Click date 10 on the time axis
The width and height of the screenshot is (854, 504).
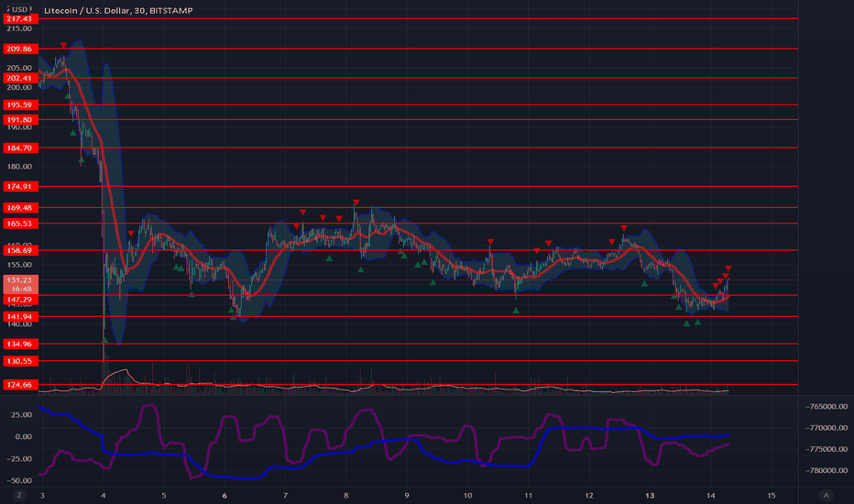click(468, 495)
